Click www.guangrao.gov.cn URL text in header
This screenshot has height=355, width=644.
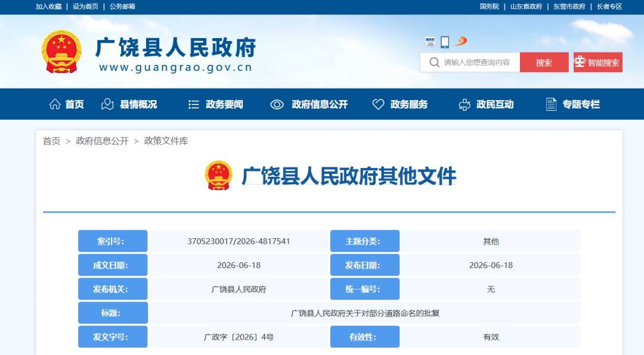(x=176, y=68)
